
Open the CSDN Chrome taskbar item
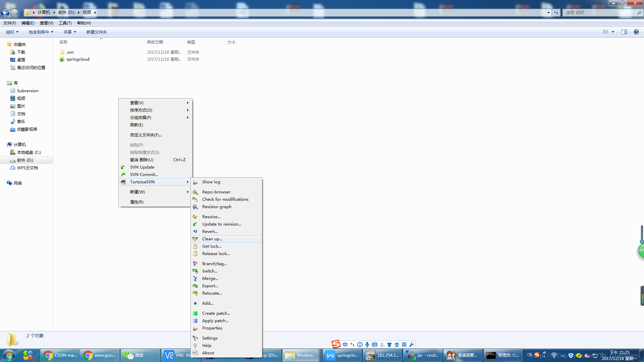(60, 355)
